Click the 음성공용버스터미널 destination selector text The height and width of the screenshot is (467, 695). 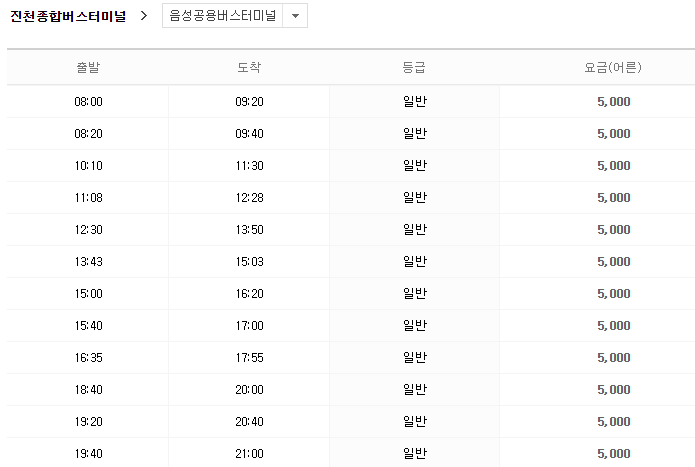pos(223,17)
